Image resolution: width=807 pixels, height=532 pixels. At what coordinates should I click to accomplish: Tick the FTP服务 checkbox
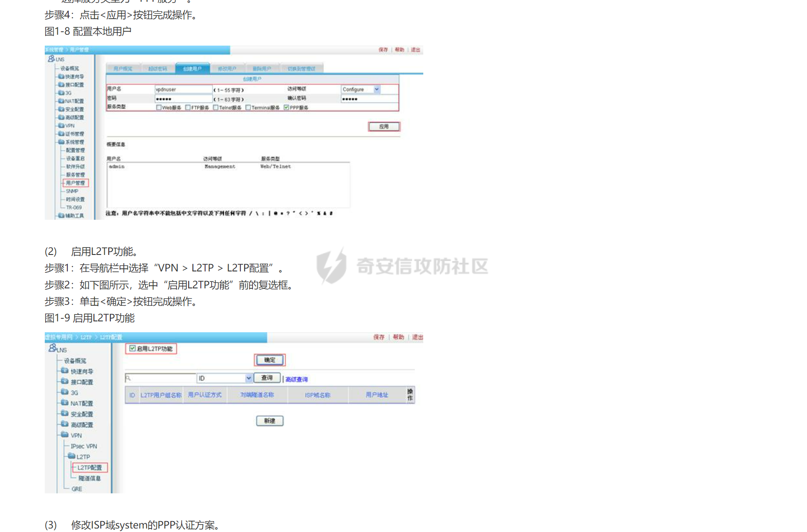coord(188,107)
